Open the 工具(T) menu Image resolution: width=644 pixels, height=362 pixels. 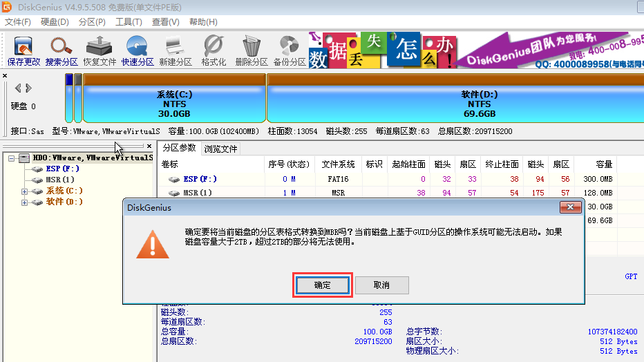tap(129, 21)
